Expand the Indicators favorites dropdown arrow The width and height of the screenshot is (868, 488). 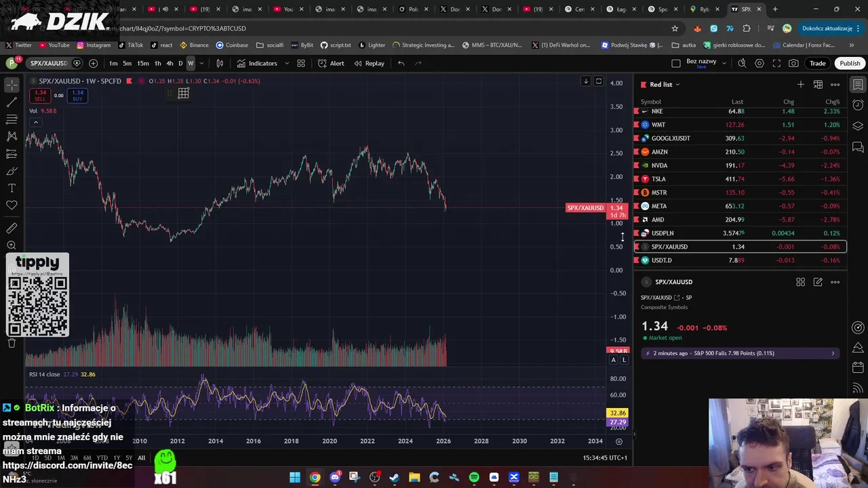click(286, 63)
